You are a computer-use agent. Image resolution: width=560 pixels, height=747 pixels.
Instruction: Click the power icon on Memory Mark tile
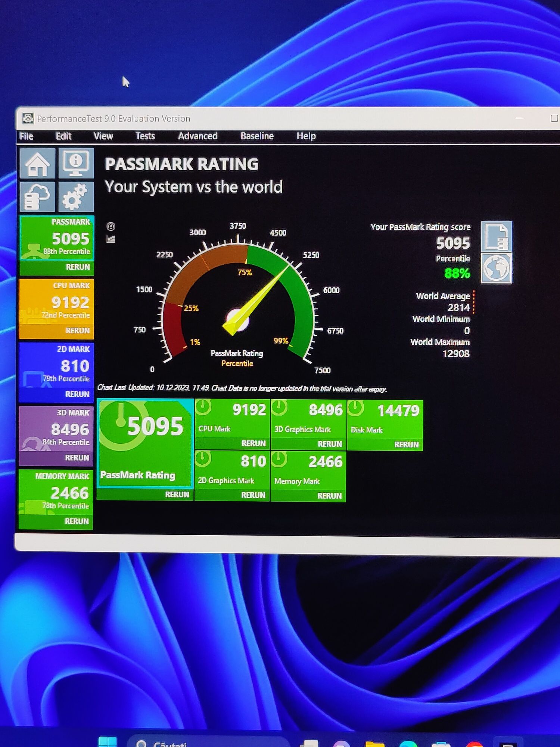(x=279, y=459)
